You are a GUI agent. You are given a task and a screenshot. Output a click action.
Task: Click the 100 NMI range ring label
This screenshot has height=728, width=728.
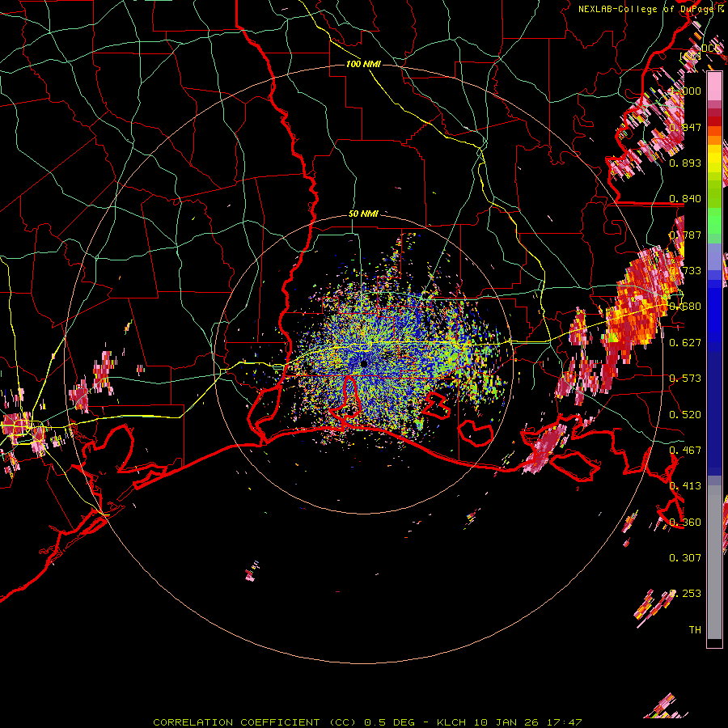click(x=363, y=64)
